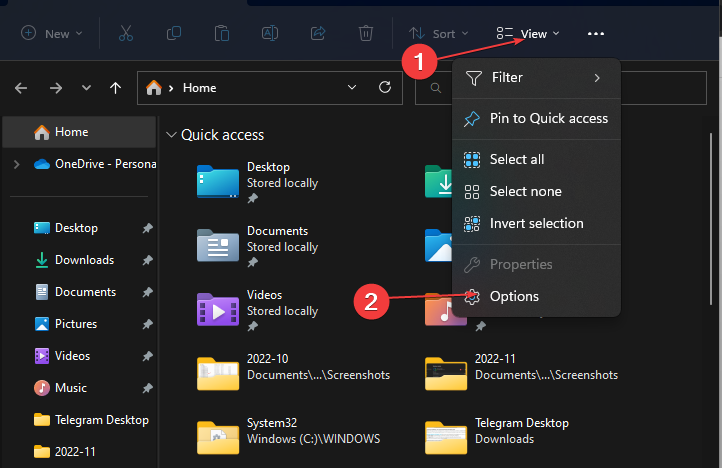Click the pin icon next to sidebar Documents

(147, 292)
